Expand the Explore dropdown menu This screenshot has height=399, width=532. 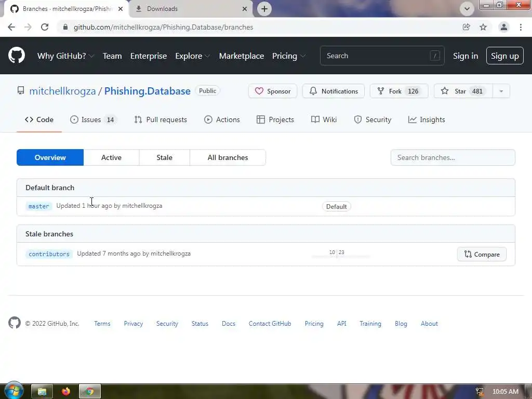point(192,56)
